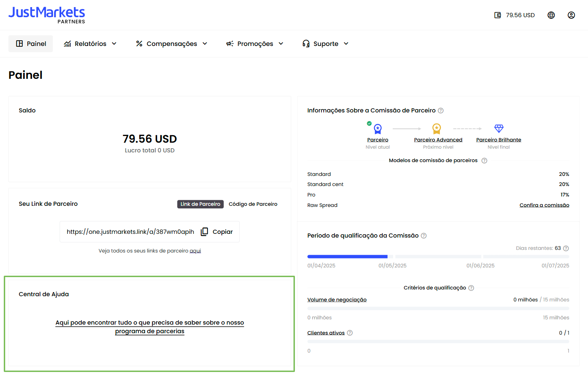This screenshot has width=588, height=378.
Task: Click help icon next to Clientes ativos
Action: [x=350, y=333]
